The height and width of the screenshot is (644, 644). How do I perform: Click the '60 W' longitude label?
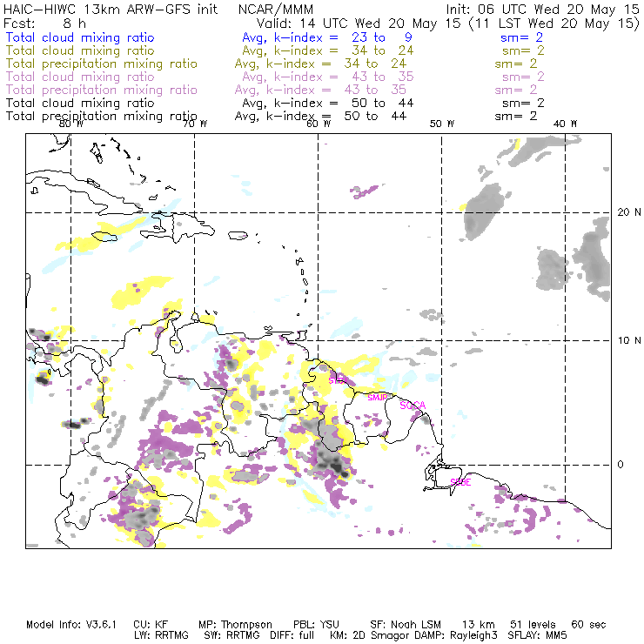tap(319, 124)
